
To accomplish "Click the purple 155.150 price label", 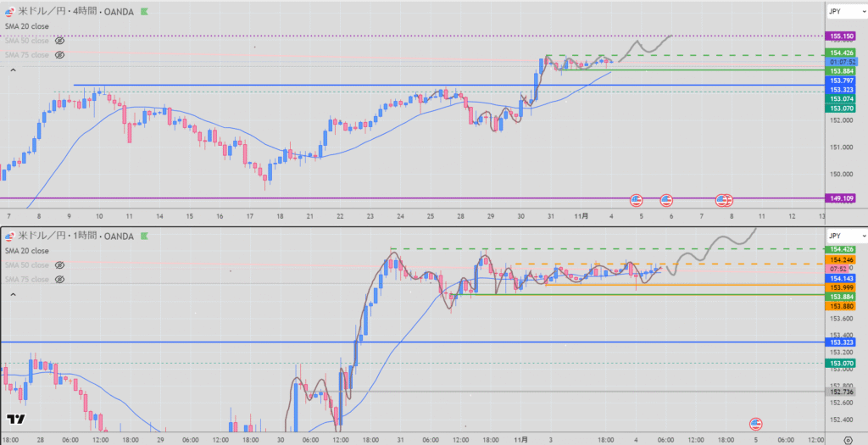I will [843, 37].
